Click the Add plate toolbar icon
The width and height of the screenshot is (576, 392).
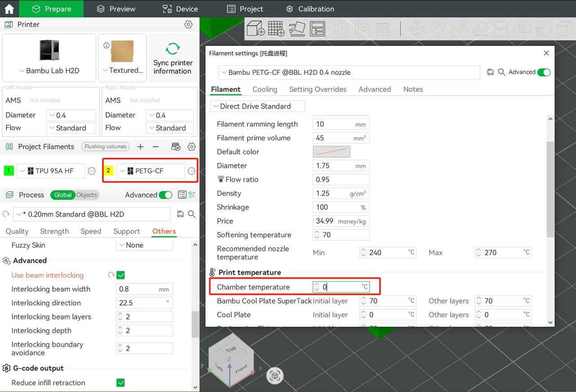coord(276,29)
